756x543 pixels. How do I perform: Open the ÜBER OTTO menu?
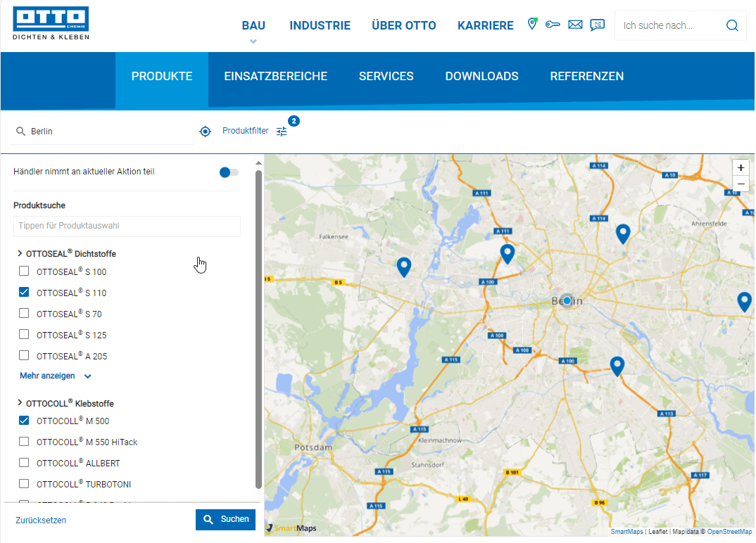(404, 25)
